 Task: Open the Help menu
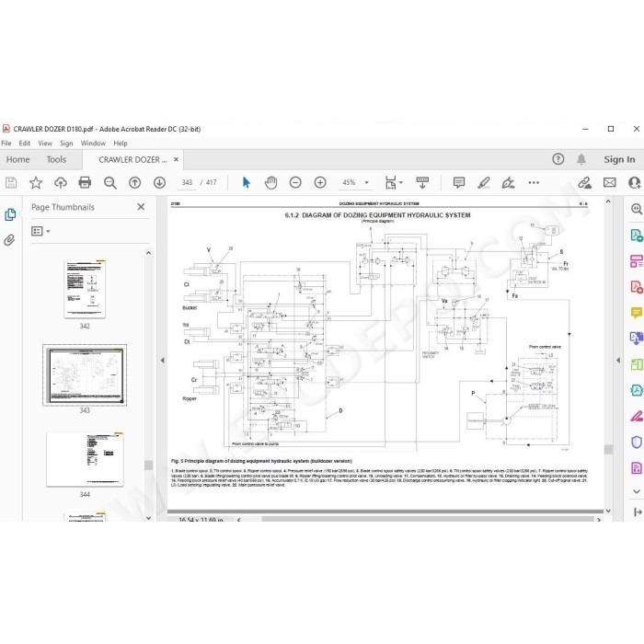point(121,144)
